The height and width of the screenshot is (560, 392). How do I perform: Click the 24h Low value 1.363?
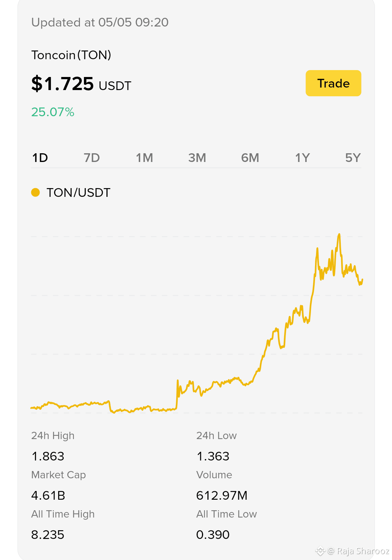(x=213, y=456)
